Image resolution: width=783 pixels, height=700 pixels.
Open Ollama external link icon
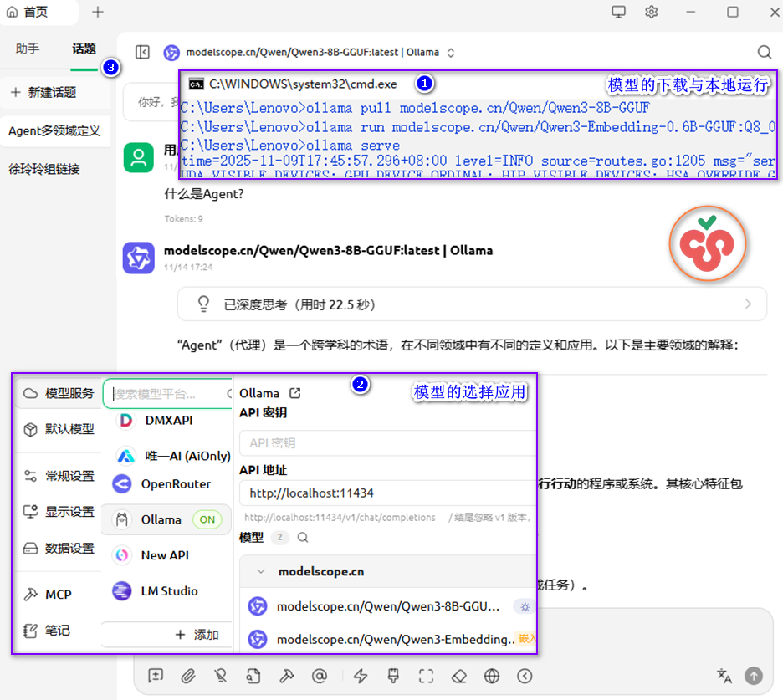295,393
